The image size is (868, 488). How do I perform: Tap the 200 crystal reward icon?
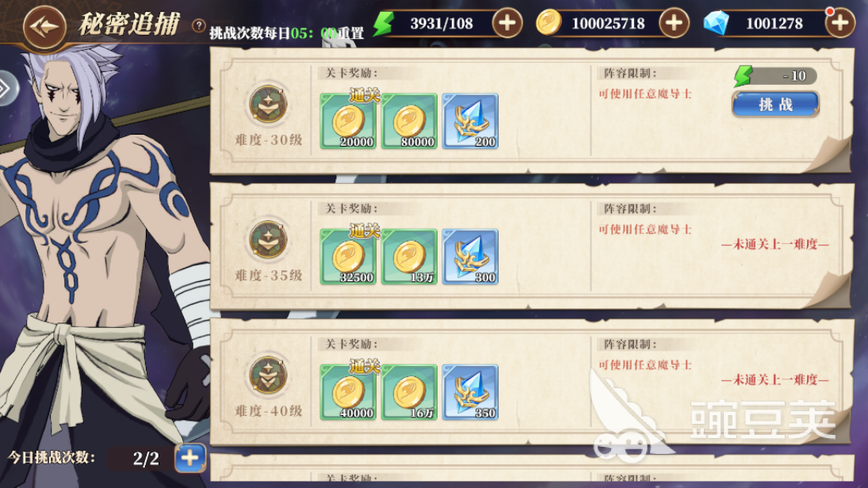470,121
